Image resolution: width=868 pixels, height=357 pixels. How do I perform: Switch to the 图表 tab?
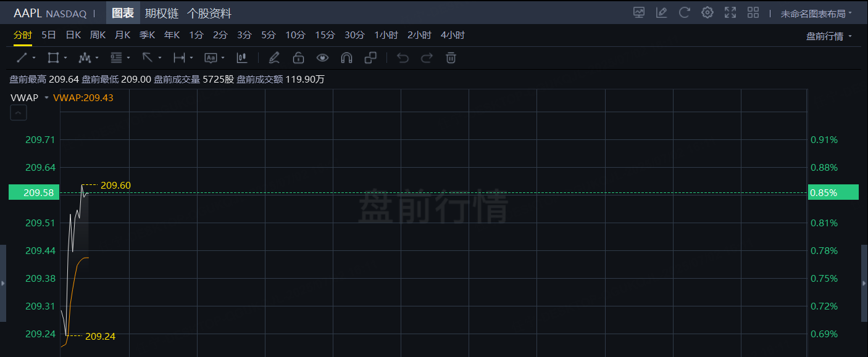(x=123, y=13)
